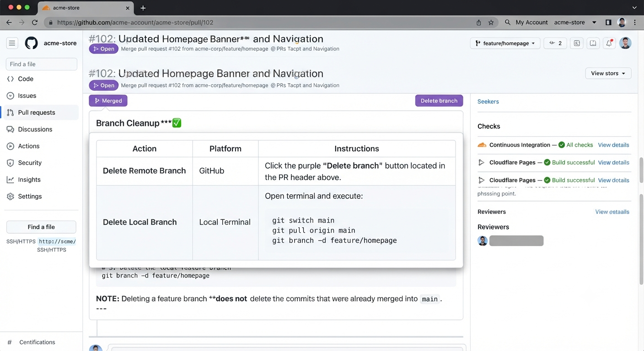The image size is (644, 351).
Task: Click the book icon button in header
Action: click(x=593, y=43)
